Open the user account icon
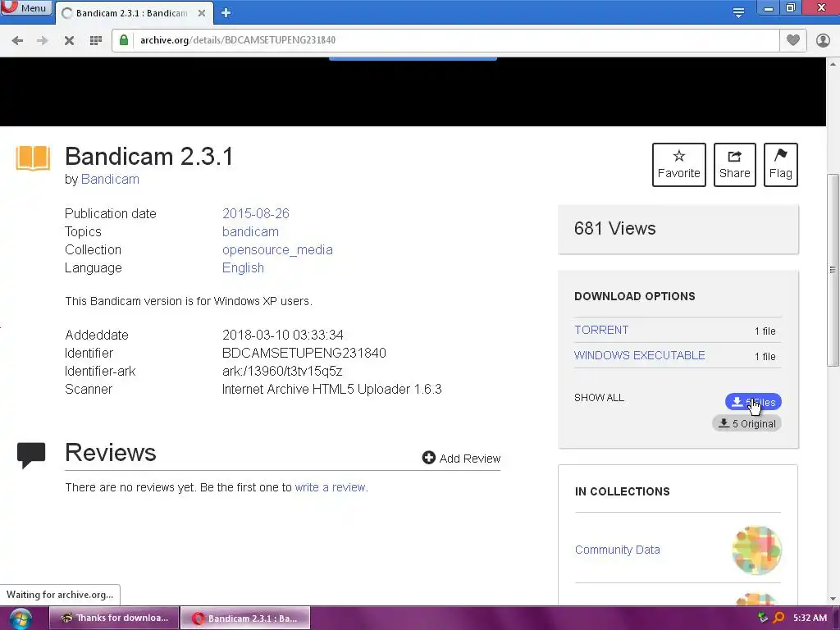Viewport: 840px width, 630px height. coord(823,40)
